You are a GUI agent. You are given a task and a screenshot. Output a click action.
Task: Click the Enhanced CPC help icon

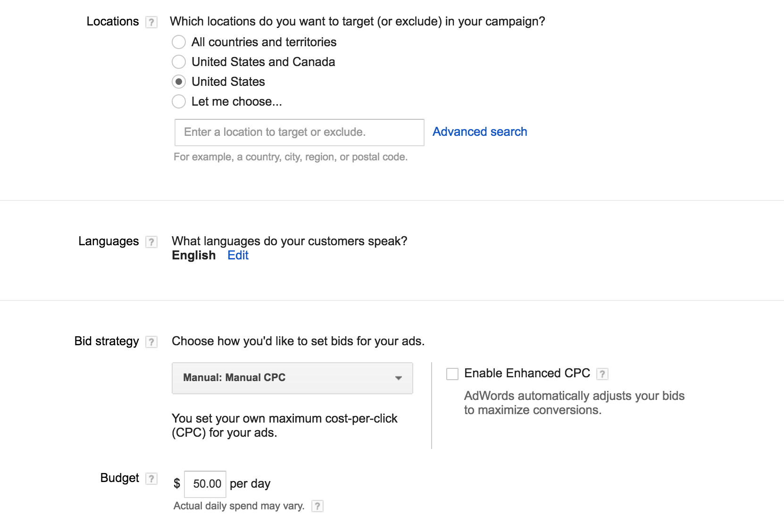pos(602,374)
